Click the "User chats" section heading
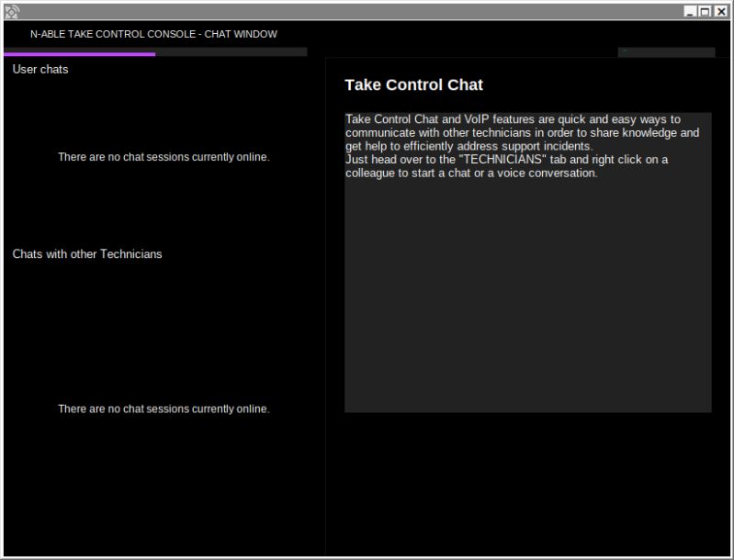The height and width of the screenshot is (560, 734). tap(40, 69)
